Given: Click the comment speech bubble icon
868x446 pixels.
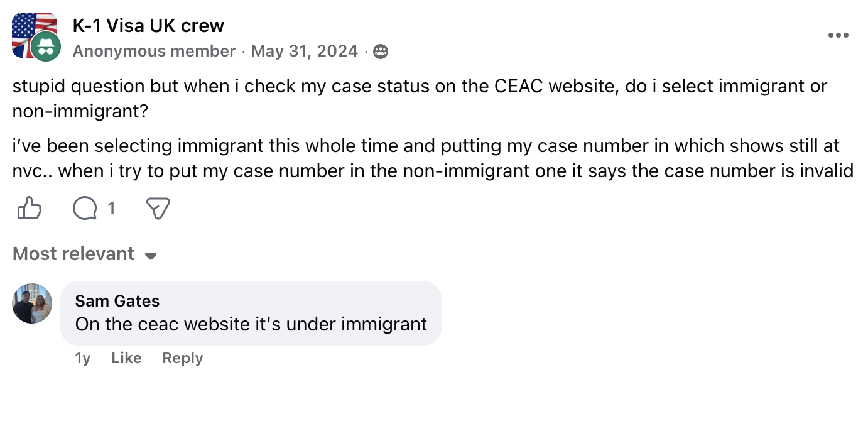Looking at the screenshot, I should (x=85, y=208).
